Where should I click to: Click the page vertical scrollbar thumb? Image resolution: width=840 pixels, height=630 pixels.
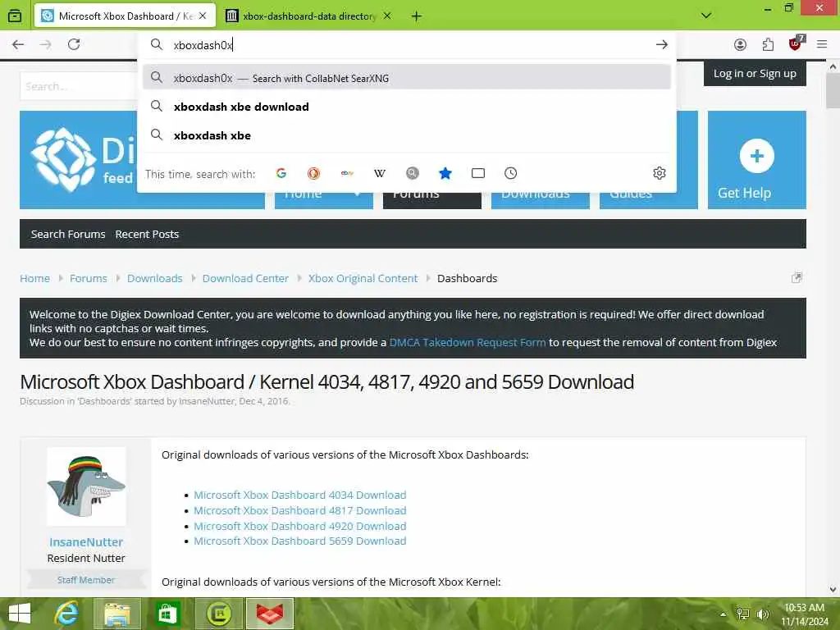tap(833, 91)
